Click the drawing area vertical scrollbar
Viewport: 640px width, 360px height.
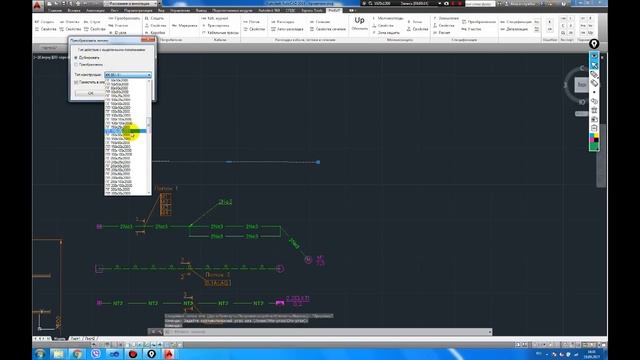[601, 155]
